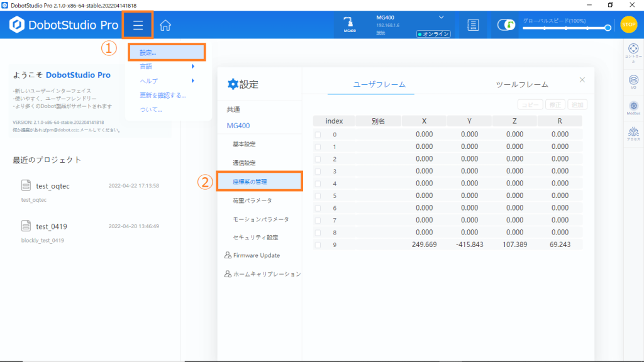
Task: Click the 2022-04-22 17:13:58 timestamp
Action: (133, 186)
